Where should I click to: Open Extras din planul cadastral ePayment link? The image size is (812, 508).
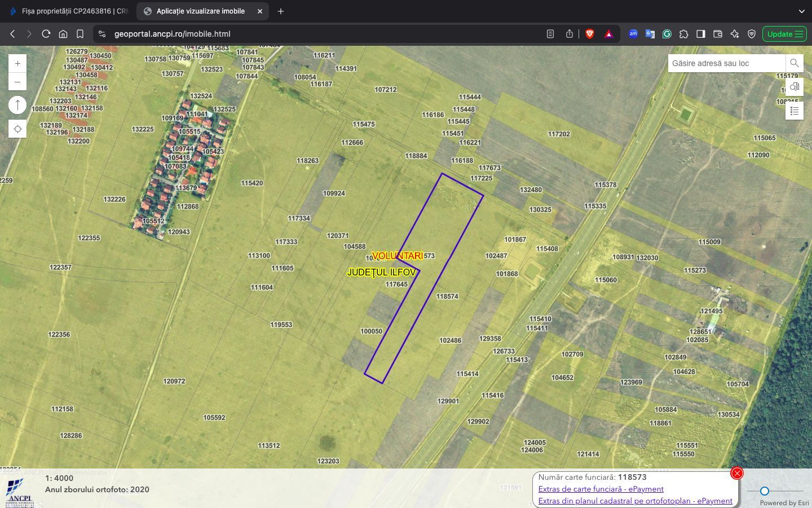[x=635, y=501]
